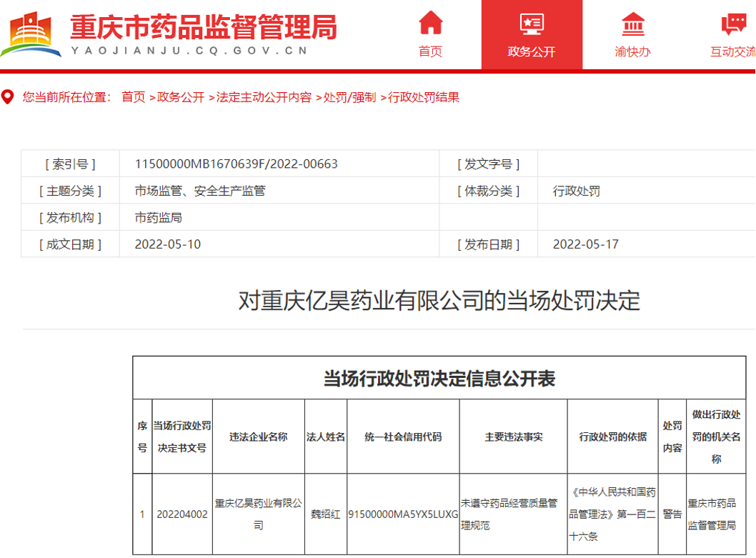Click the red location pin icon
Image resolution: width=756 pixels, height=558 pixels.
7,97
